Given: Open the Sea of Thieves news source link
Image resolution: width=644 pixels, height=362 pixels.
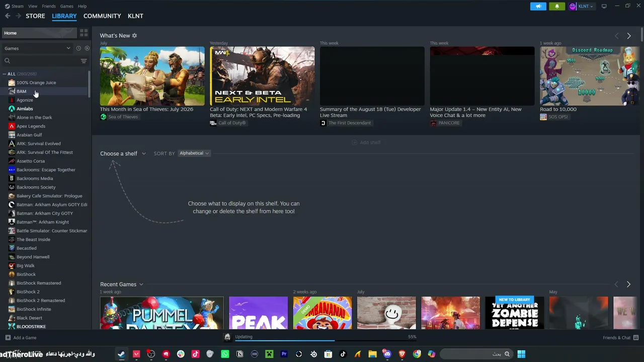Looking at the screenshot, I should (x=119, y=117).
